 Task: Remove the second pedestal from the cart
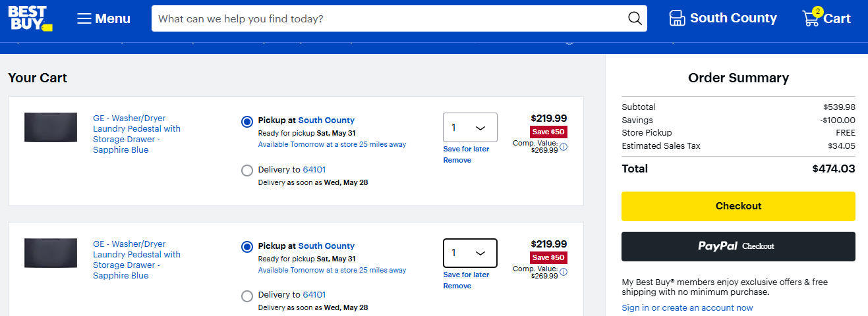457,286
